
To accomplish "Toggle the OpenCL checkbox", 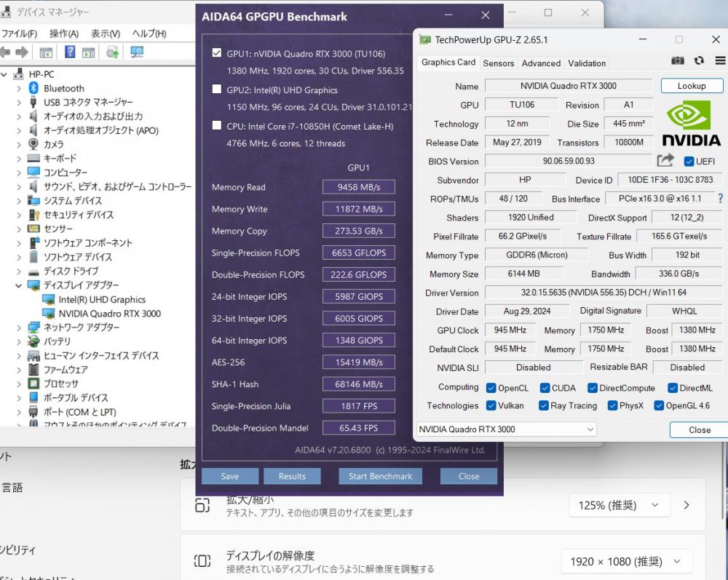I will (x=491, y=388).
